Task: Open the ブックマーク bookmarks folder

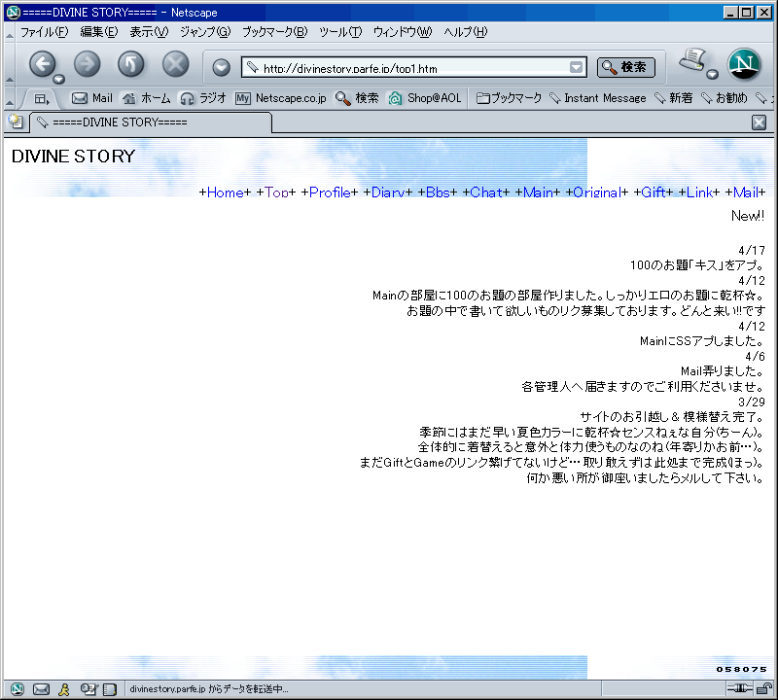Action: click(x=509, y=98)
